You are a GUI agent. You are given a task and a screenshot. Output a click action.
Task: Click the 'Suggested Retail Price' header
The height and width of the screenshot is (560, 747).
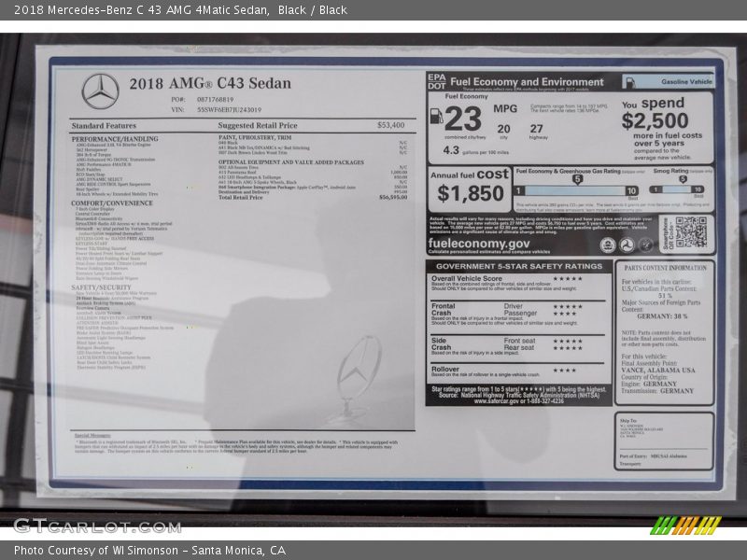(258, 125)
